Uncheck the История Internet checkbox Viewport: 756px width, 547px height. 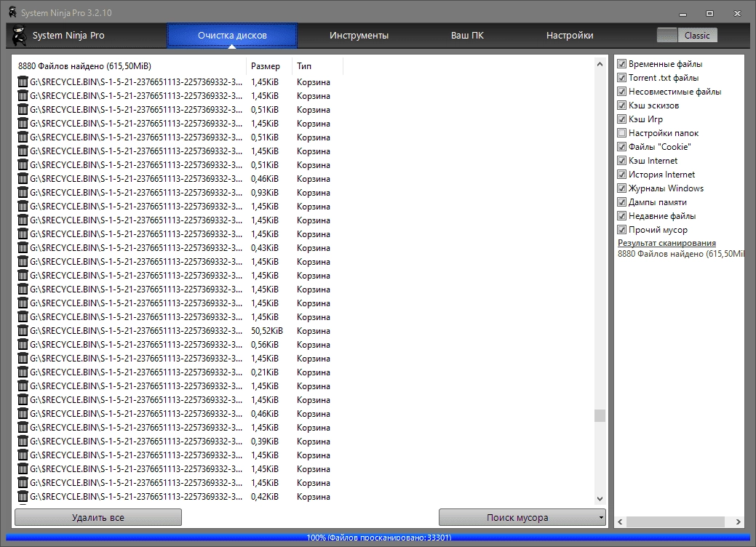(622, 175)
